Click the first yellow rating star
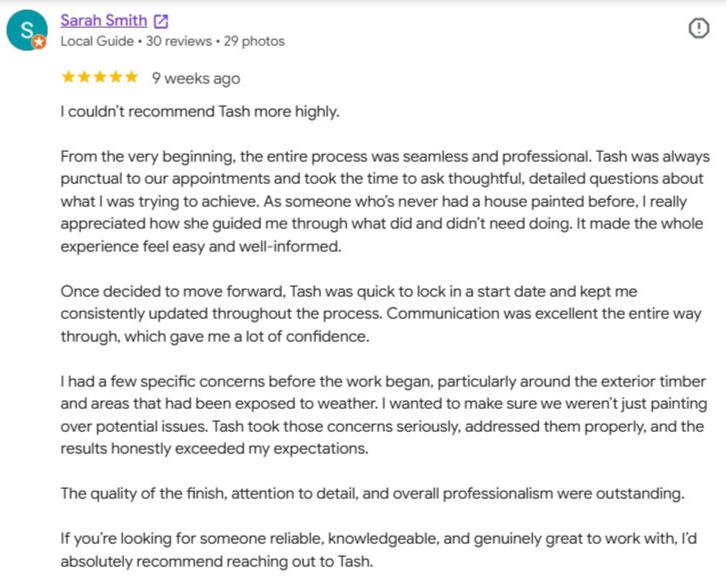Screen dimensions: 726x588 click(68, 77)
